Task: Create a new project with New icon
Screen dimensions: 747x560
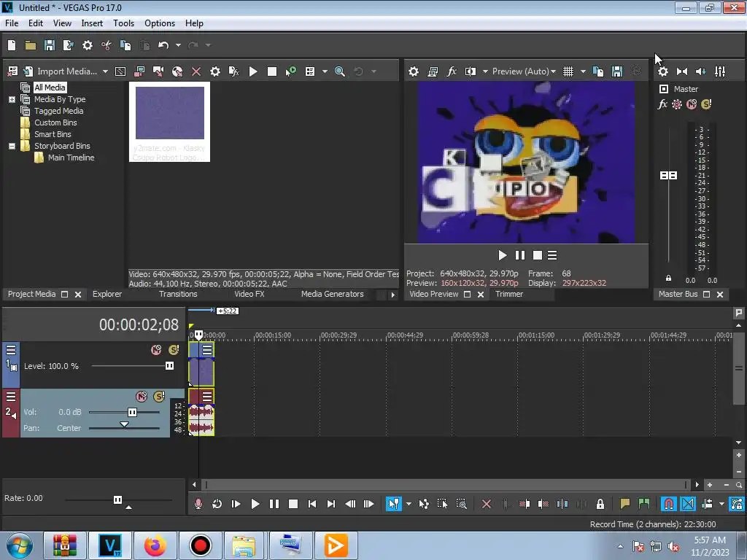Action: click(12, 45)
